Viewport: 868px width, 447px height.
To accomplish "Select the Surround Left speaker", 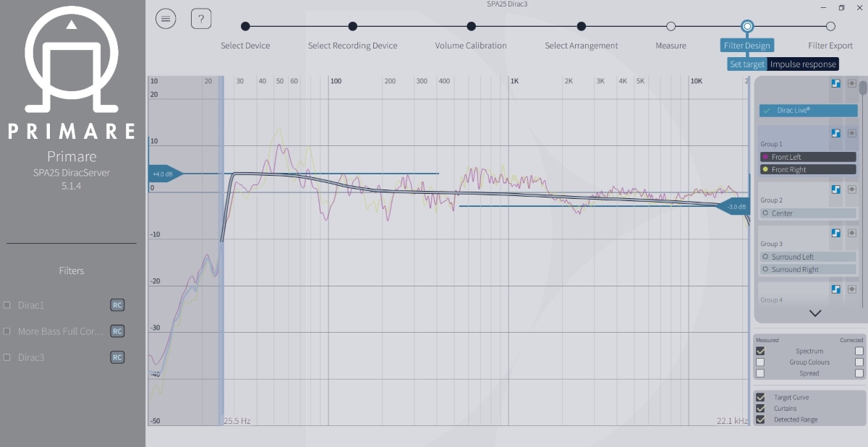I will tap(809, 257).
